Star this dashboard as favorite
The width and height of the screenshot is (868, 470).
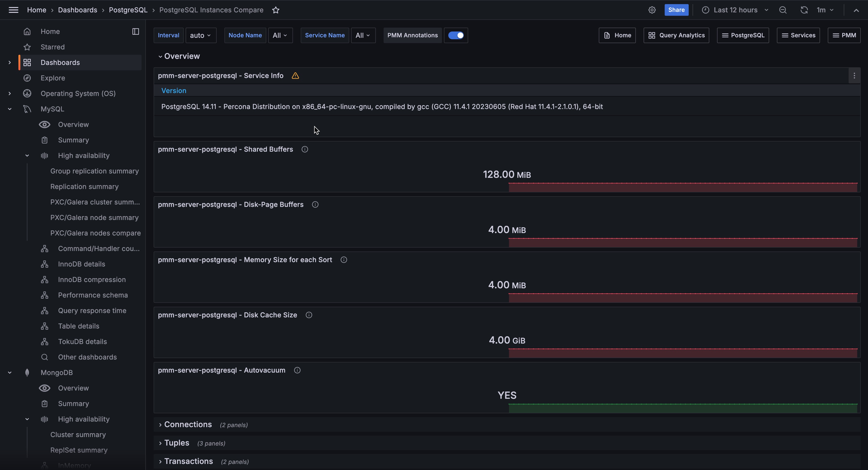[276, 10]
